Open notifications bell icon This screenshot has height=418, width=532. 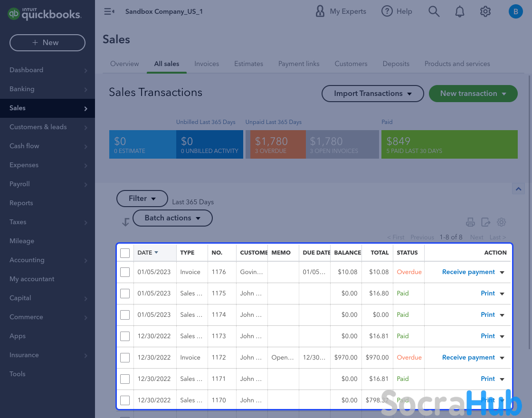[459, 11]
